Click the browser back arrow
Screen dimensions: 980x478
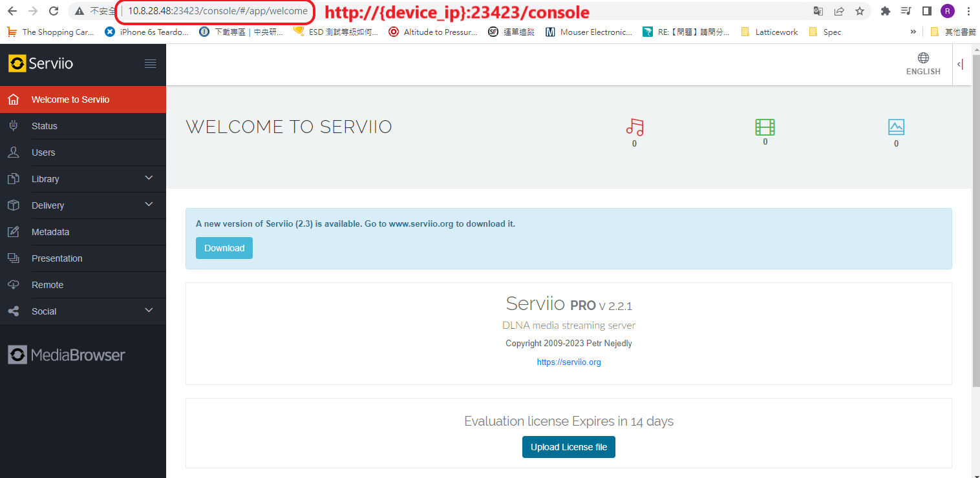(x=12, y=11)
